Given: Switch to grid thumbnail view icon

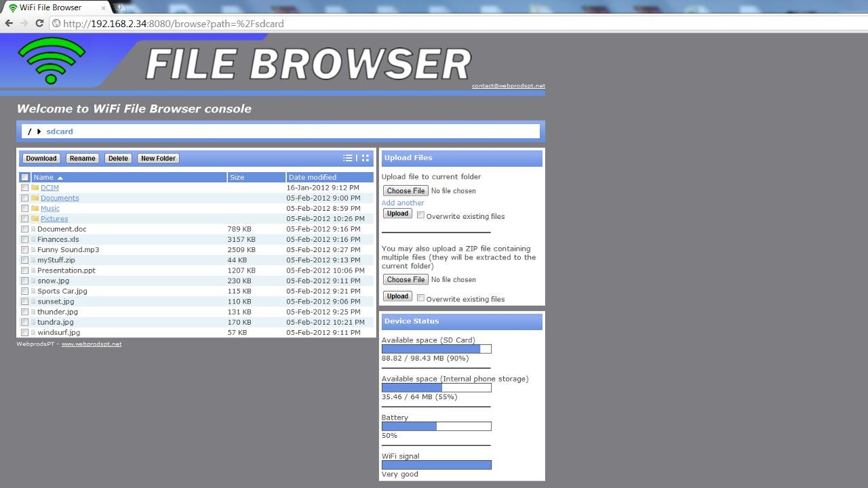Looking at the screenshot, I should tap(366, 158).
